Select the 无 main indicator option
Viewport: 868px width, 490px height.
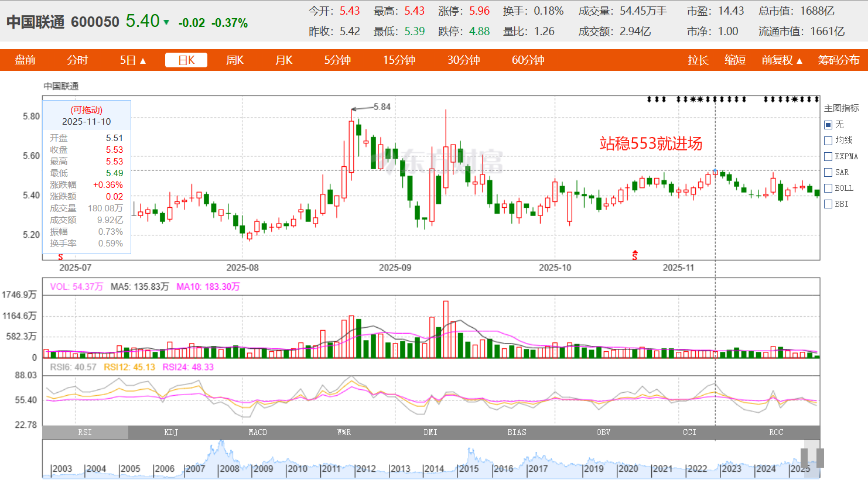tap(828, 125)
